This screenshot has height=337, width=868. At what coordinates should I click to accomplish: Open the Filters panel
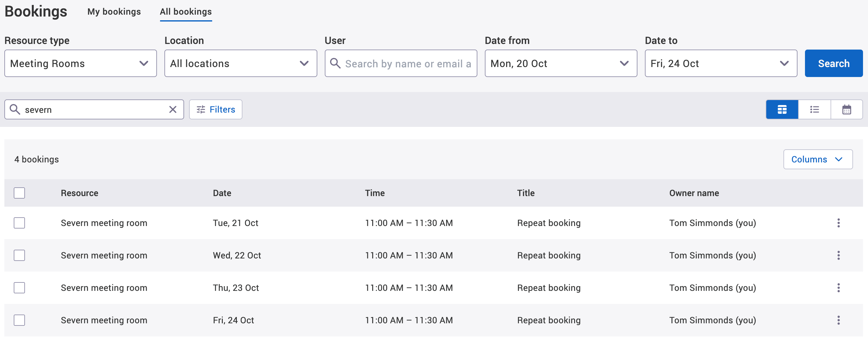(x=215, y=109)
